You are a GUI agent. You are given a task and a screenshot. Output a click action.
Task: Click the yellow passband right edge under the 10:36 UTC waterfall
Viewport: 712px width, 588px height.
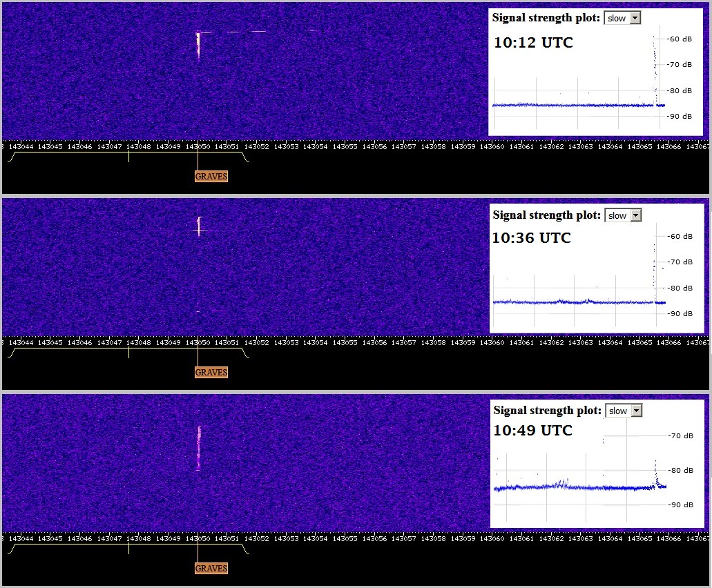coord(244,353)
